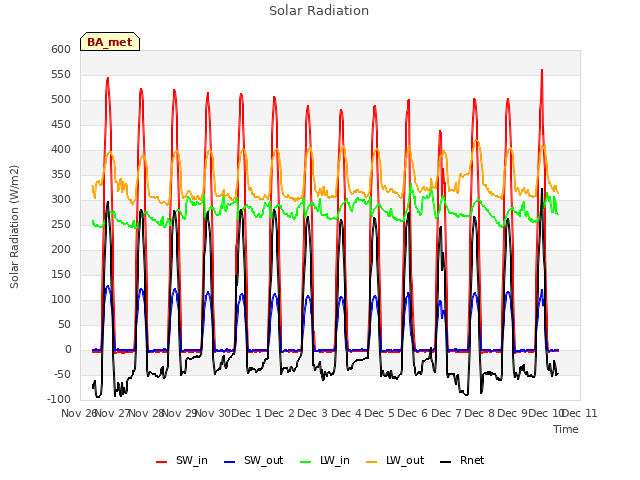
Task: Click the 500 y-axis tick label
Action: click(61, 99)
